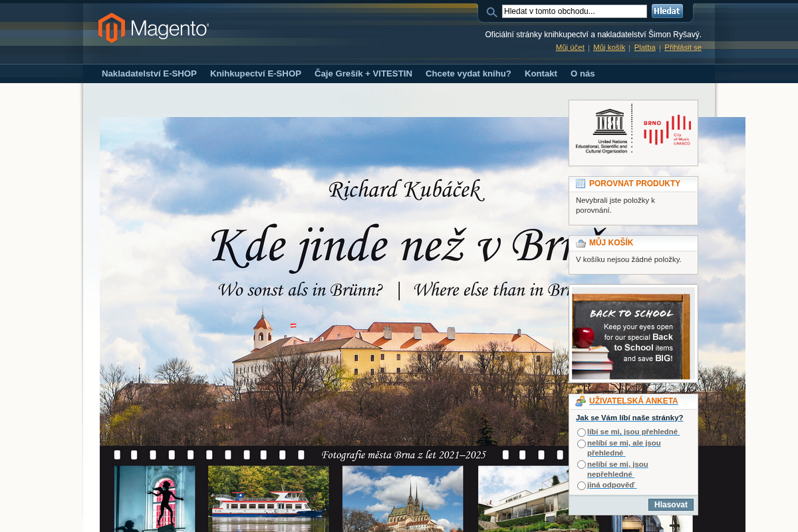Select "jiná odpověď" radio option
Viewport: 798px width, 532px height.
pos(581,486)
